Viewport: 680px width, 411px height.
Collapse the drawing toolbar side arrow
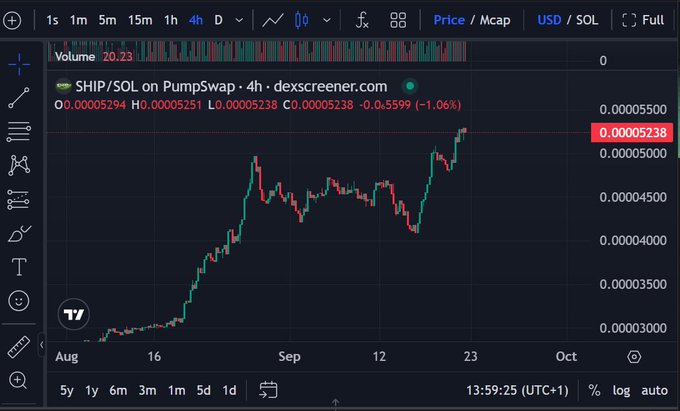pyautogui.click(x=42, y=345)
